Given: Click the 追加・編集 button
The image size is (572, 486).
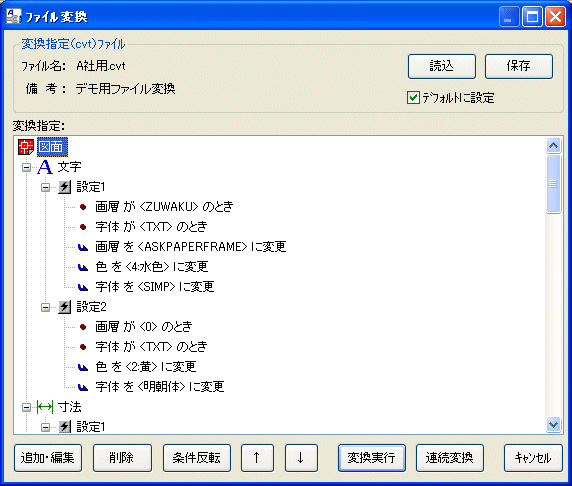Looking at the screenshot, I should coord(48,458).
